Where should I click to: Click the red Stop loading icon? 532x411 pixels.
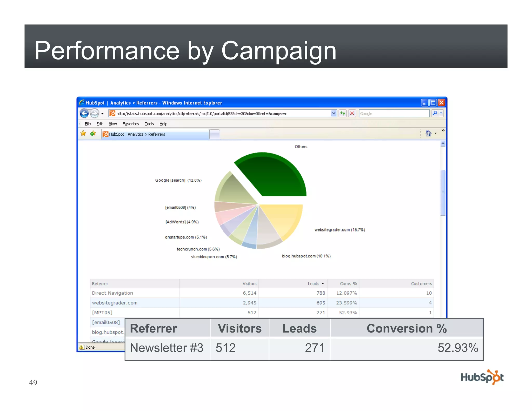click(x=352, y=113)
